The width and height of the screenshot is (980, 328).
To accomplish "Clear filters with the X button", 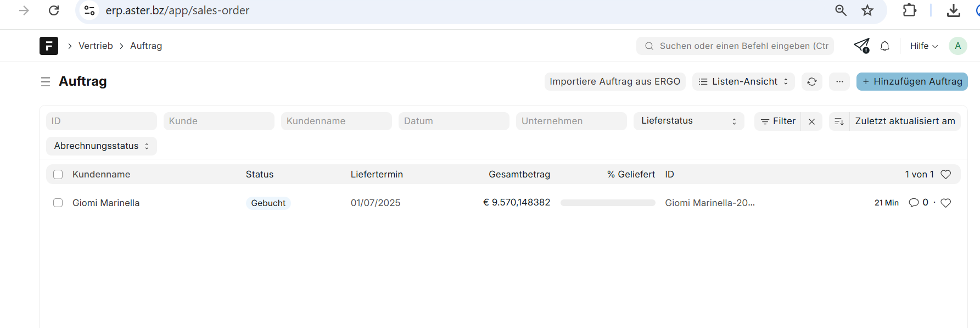I will (x=811, y=121).
